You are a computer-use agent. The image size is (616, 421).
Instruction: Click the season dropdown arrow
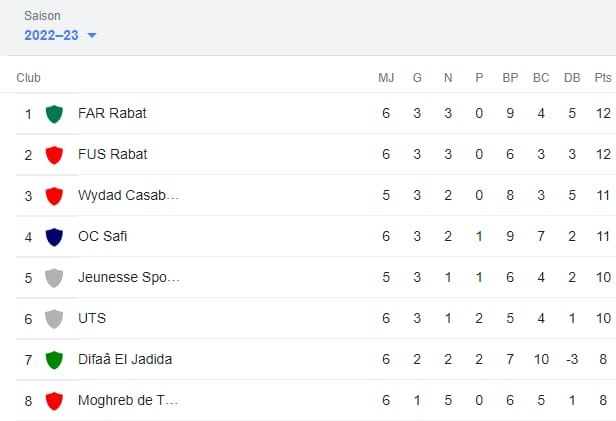(x=92, y=36)
